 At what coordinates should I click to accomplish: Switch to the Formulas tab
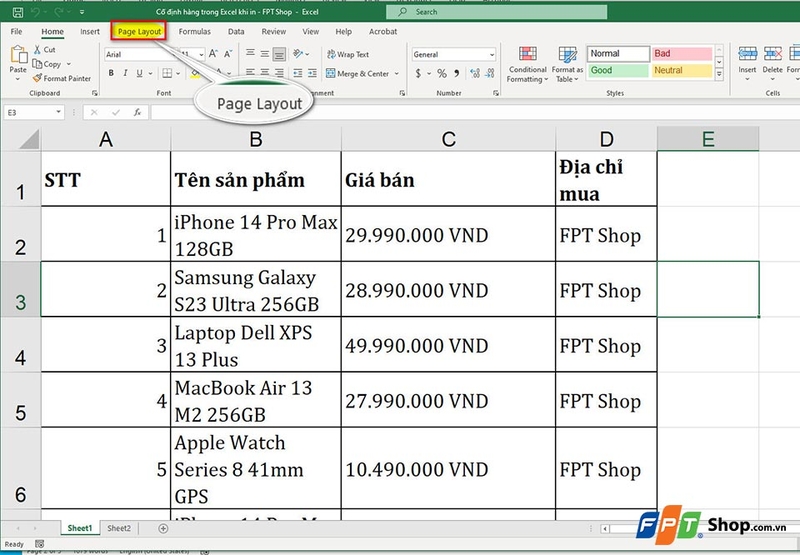click(194, 32)
